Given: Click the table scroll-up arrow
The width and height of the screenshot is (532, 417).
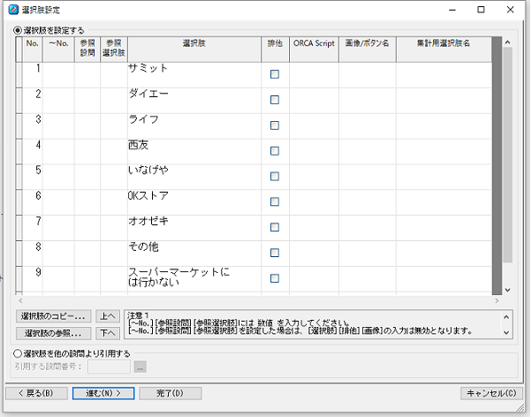Looking at the screenshot, I should [507, 42].
